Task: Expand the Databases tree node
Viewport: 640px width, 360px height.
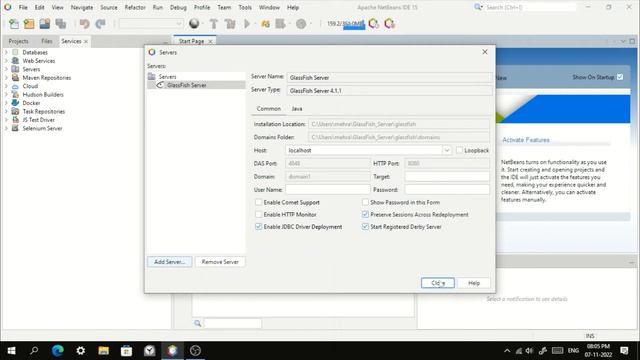Action: (x=6, y=52)
